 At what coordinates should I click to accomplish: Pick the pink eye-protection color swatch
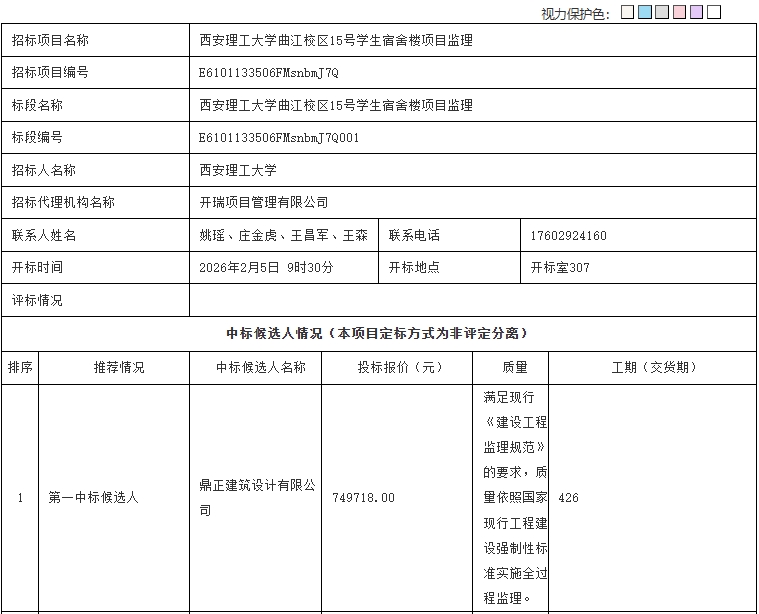click(679, 13)
